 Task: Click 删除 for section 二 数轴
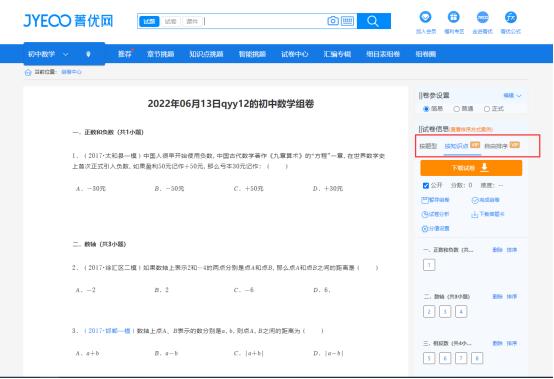pyautogui.click(x=497, y=297)
